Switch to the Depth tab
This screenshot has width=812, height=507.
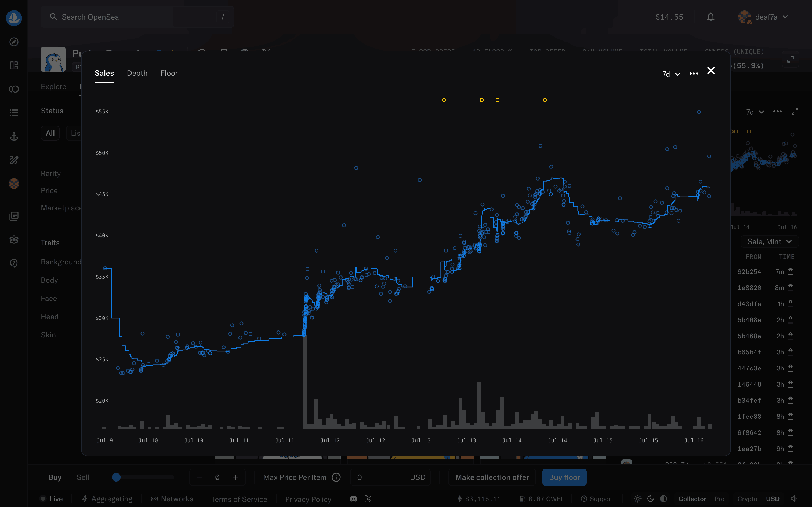coord(137,73)
